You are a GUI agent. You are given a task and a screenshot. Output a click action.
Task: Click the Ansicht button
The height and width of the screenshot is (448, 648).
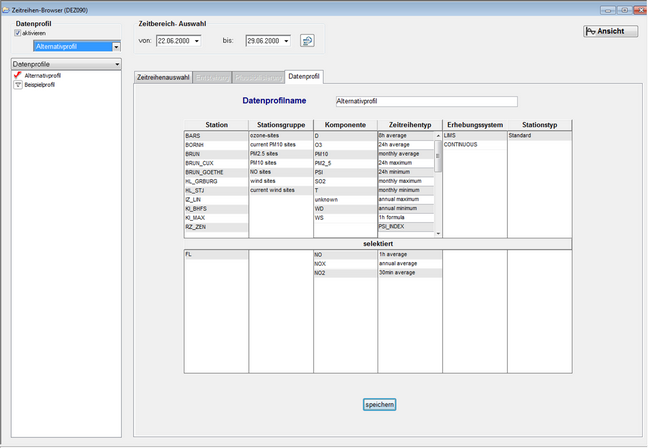609,31
